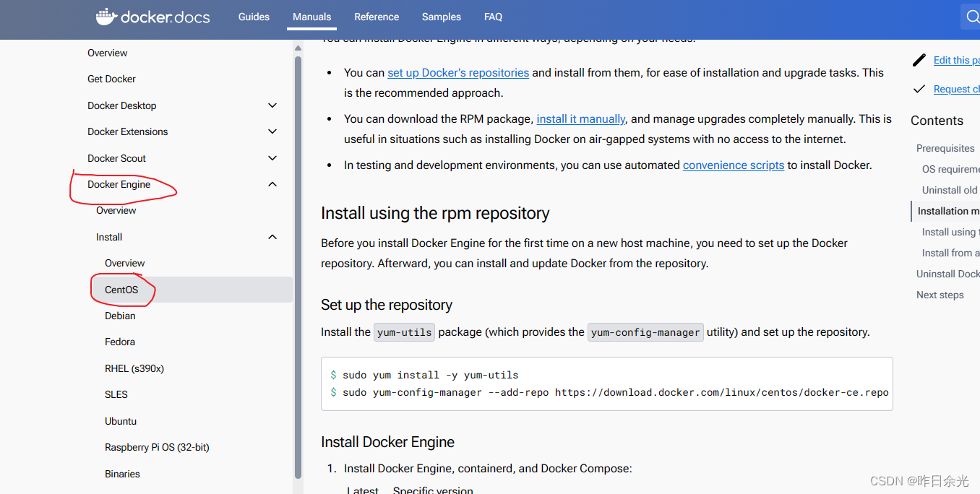Click the pencil icon beside Edit this page
Image resolution: width=980 pixels, height=494 pixels.
(x=919, y=60)
